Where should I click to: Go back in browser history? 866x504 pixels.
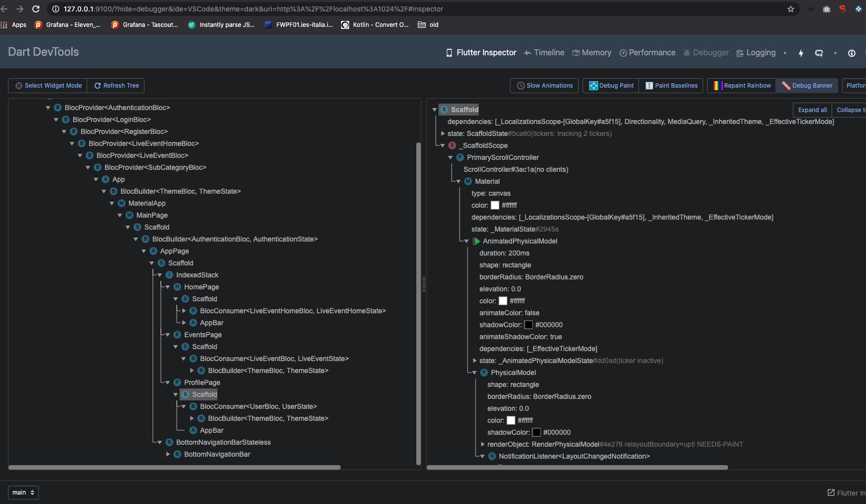click(x=4, y=9)
